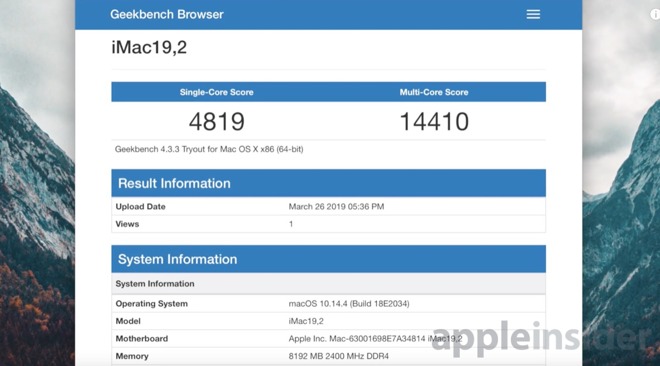This screenshot has width=660, height=366.
Task: Open the Geekbench Browser home link
Action: [x=167, y=14]
